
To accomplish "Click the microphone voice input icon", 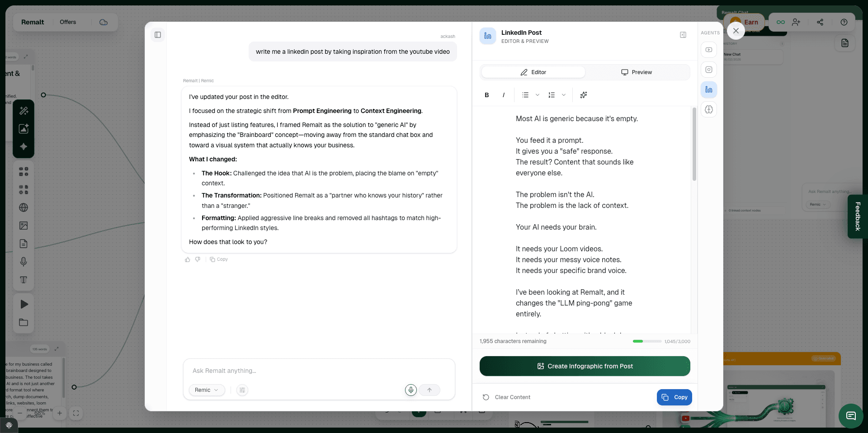I will [410, 390].
